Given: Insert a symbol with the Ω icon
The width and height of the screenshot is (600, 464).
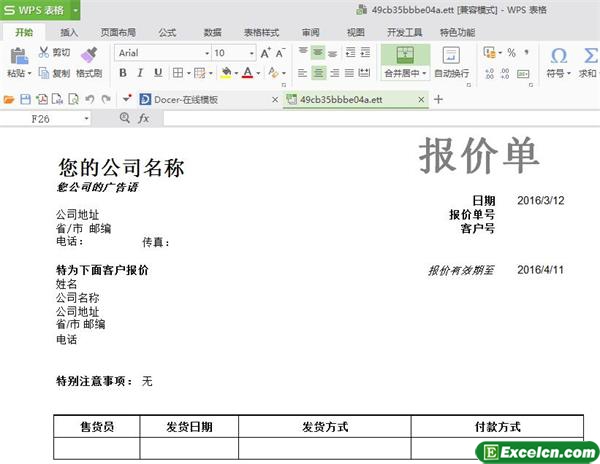Looking at the screenshot, I should [x=558, y=55].
